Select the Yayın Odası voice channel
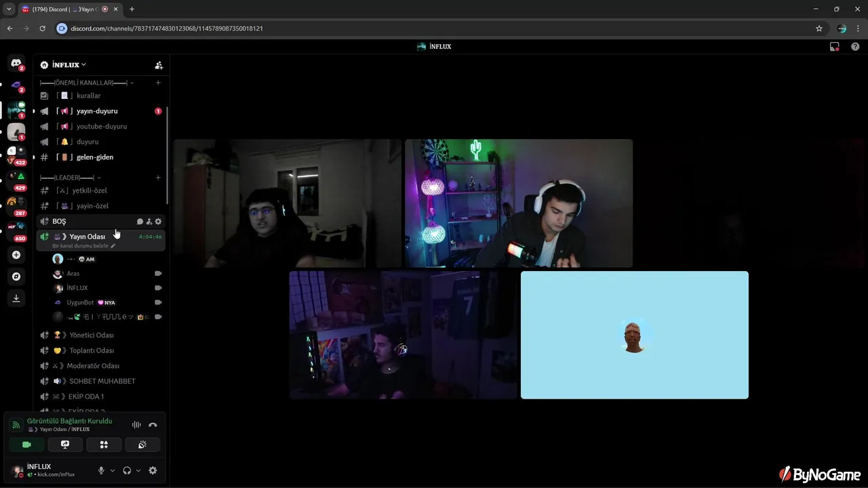 (100, 240)
